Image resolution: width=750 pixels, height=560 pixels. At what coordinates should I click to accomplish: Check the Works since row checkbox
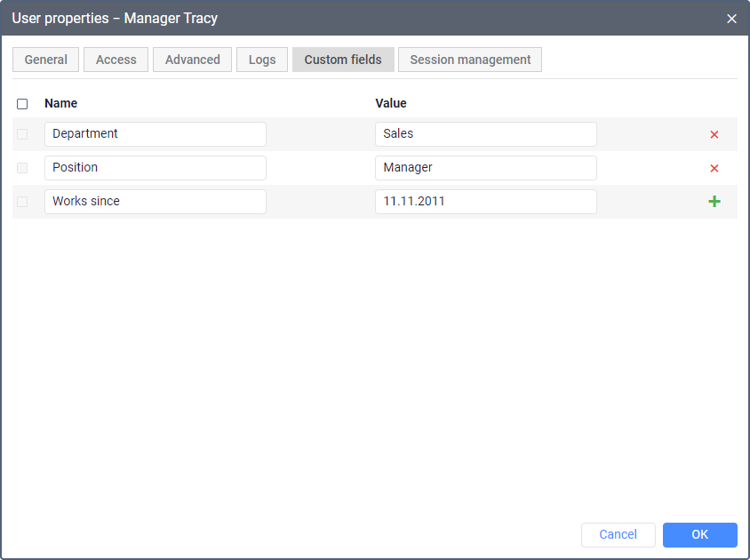(x=22, y=202)
